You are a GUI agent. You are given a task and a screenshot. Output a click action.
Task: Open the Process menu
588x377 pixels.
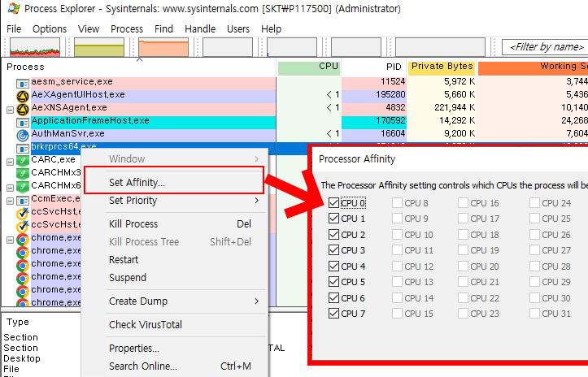127,29
